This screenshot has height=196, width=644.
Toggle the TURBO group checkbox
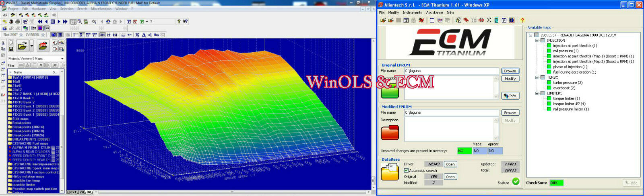[x=543, y=77]
